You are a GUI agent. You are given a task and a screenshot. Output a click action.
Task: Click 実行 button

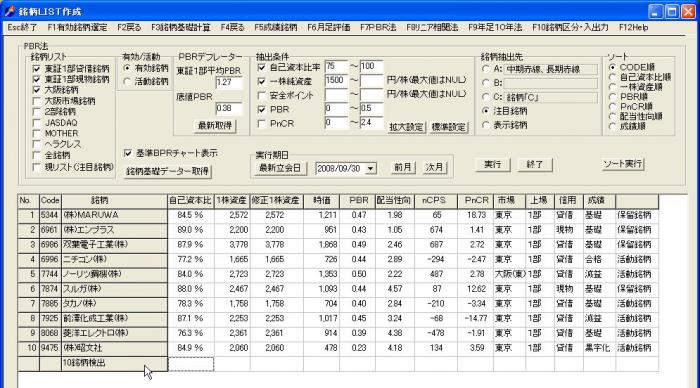pyautogui.click(x=492, y=165)
